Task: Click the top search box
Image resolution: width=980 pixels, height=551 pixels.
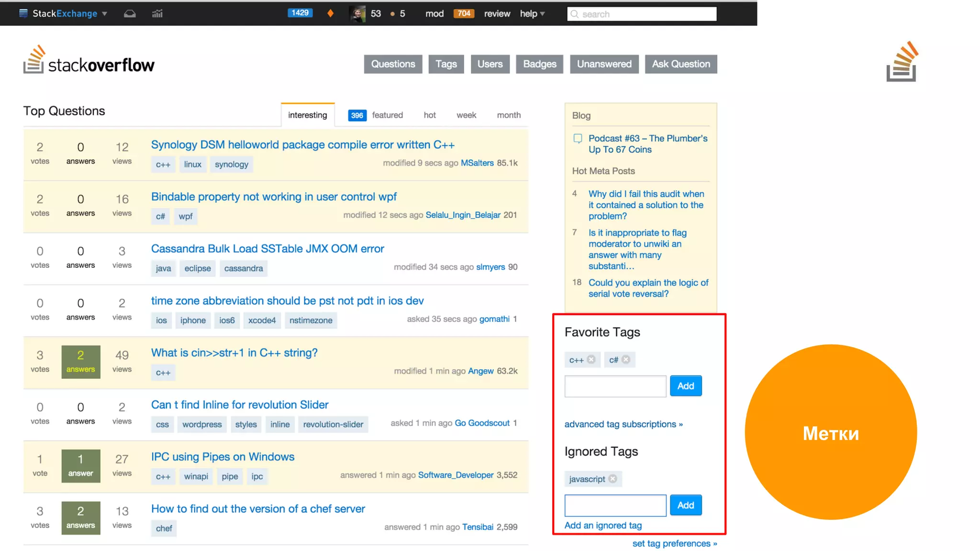Action: (641, 14)
